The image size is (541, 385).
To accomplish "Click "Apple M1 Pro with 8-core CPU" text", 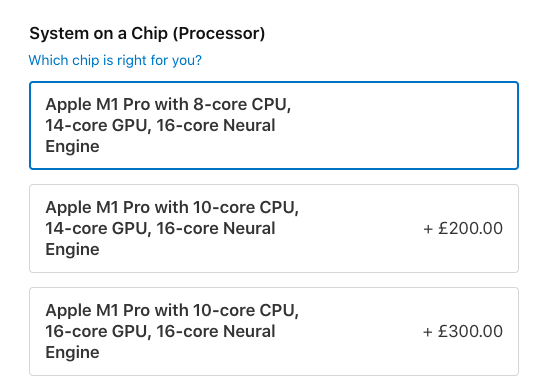I will [168, 105].
